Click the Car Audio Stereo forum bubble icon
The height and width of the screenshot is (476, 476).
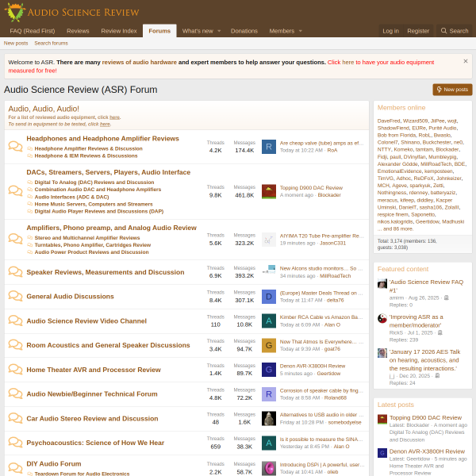pos(15,419)
